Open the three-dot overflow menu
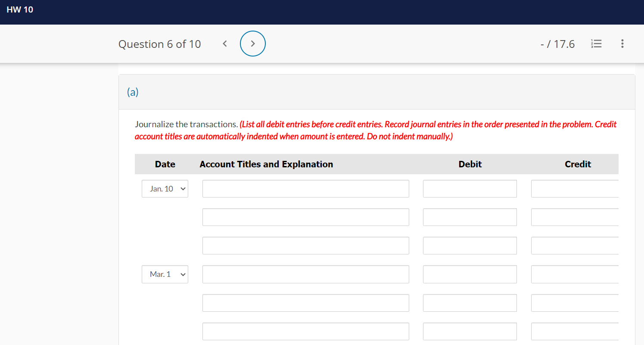644x345 pixels. click(622, 44)
